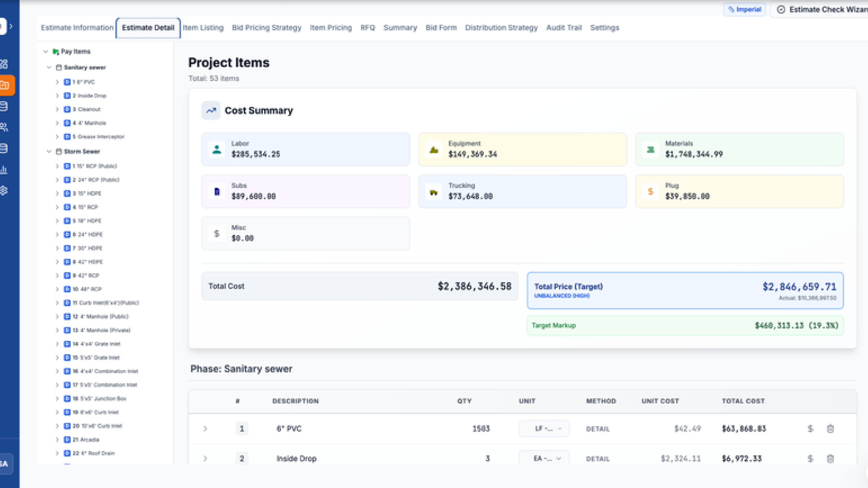The image size is (868, 488).
Task: Click the Plug dollar icon
Action: (x=650, y=191)
